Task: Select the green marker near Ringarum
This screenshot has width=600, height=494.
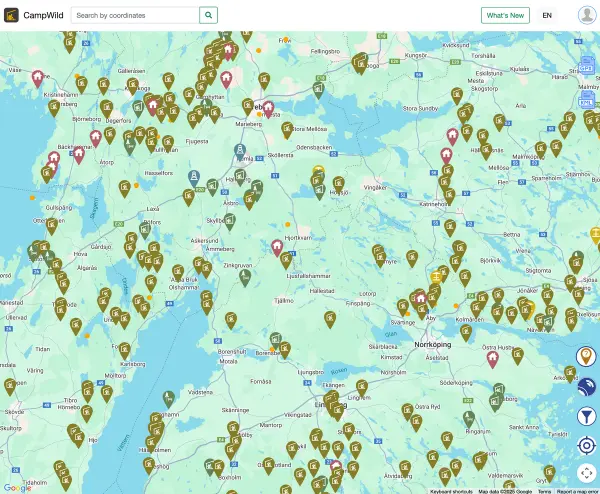Action: [469, 419]
